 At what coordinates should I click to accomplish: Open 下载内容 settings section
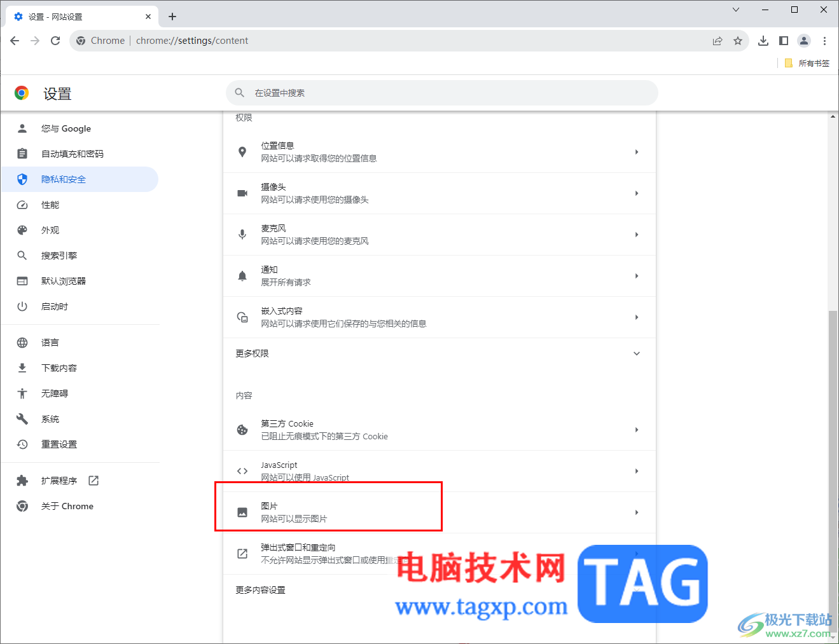click(x=80, y=368)
